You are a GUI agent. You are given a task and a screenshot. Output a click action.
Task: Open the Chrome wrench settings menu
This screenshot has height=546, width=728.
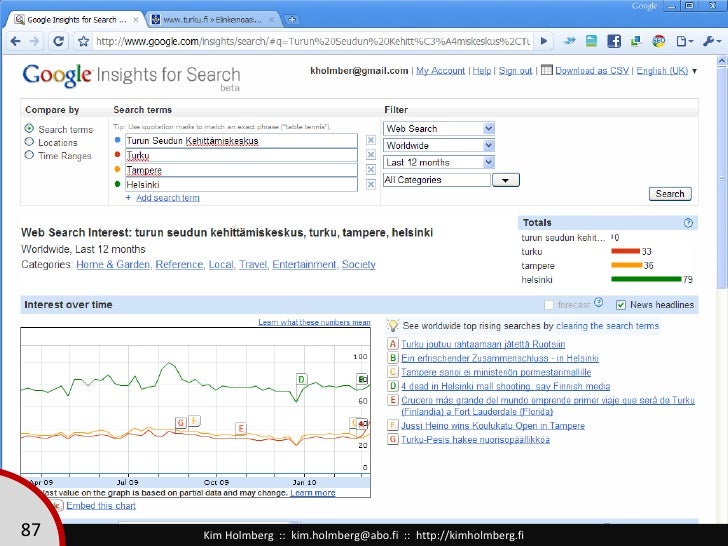pyautogui.click(x=712, y=41)
